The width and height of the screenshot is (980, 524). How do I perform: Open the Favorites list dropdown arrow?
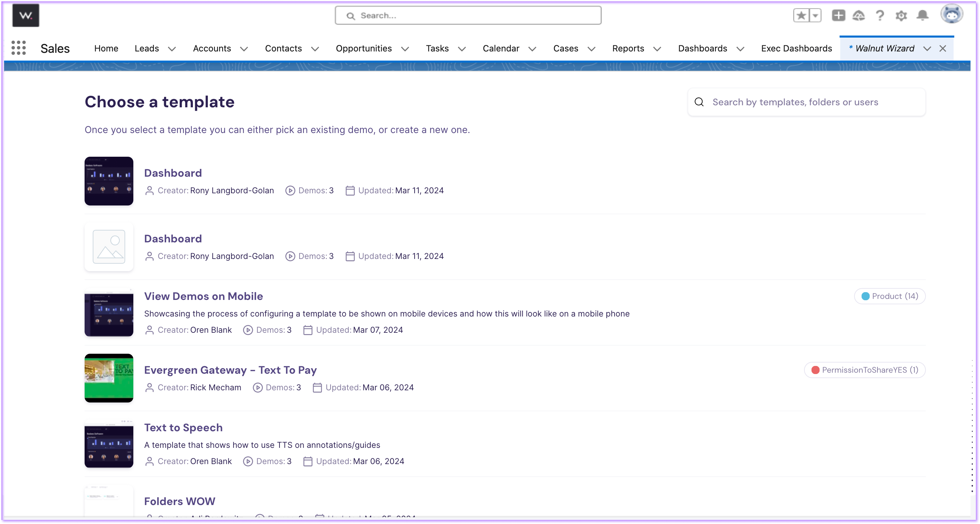coord(815,16)
